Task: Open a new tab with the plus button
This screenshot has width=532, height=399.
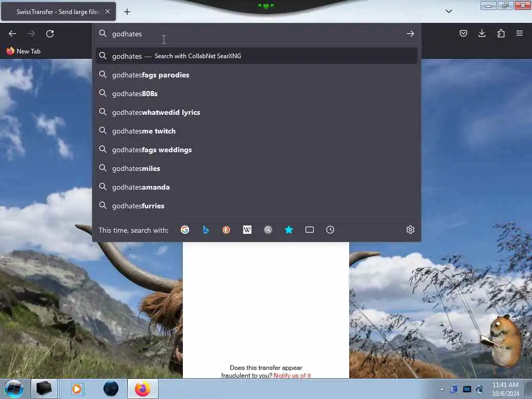Action: click(127, 12)
